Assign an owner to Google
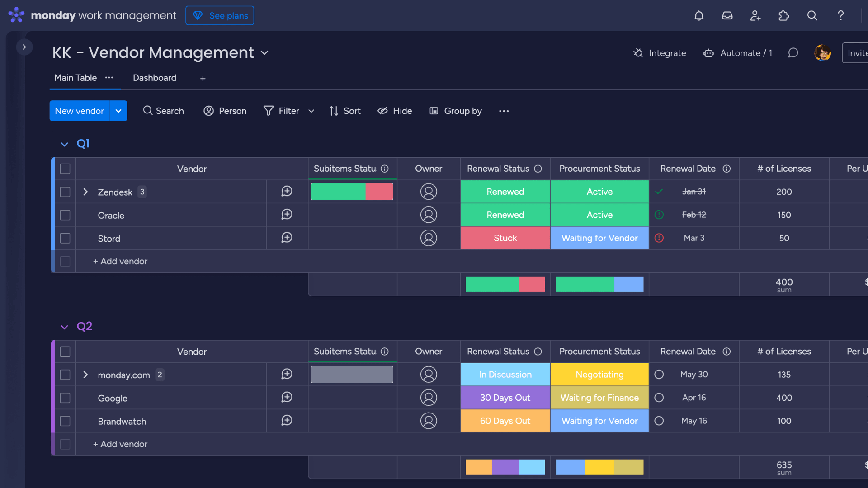Image resolution: width=868 pixels, height=488 pixels. pyautogui.click(x=429, y=398)
